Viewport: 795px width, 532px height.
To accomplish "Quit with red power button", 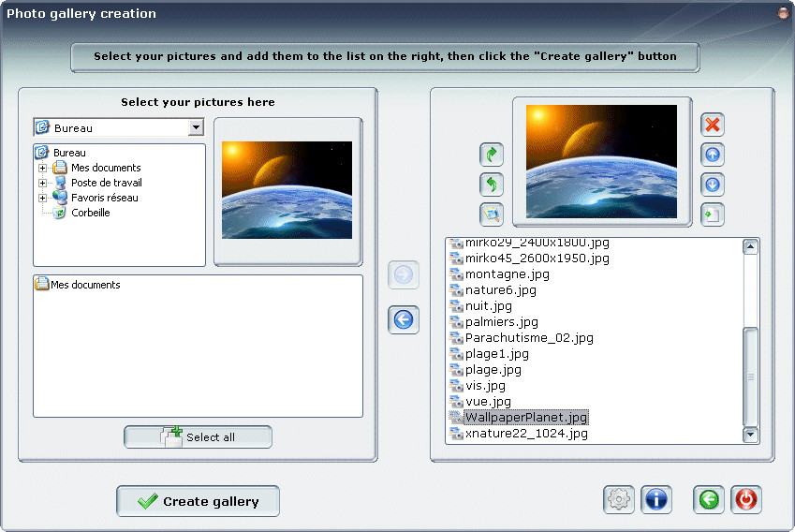I will tap(745, 499).
